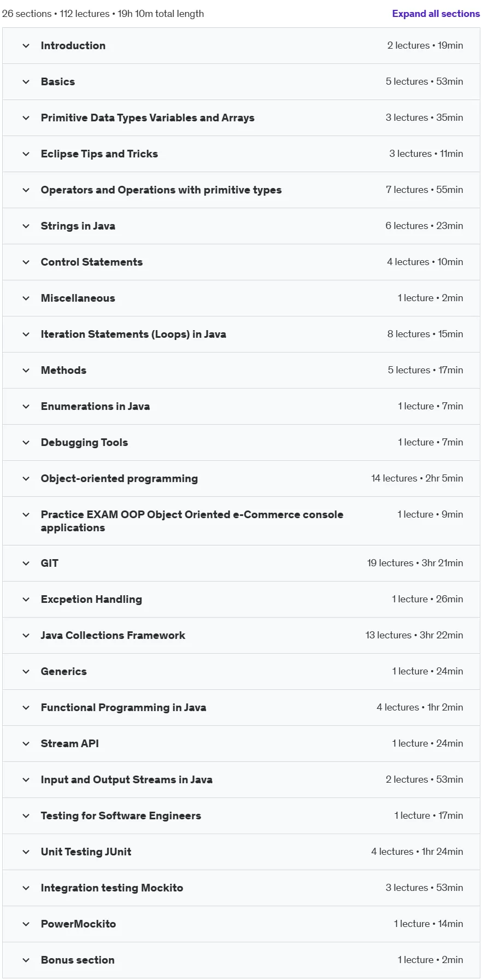Screen dimensions: 482x980
Task: Click chevron icon beside Bonus section
Action: pyautogui.click(x=26, y=960)
